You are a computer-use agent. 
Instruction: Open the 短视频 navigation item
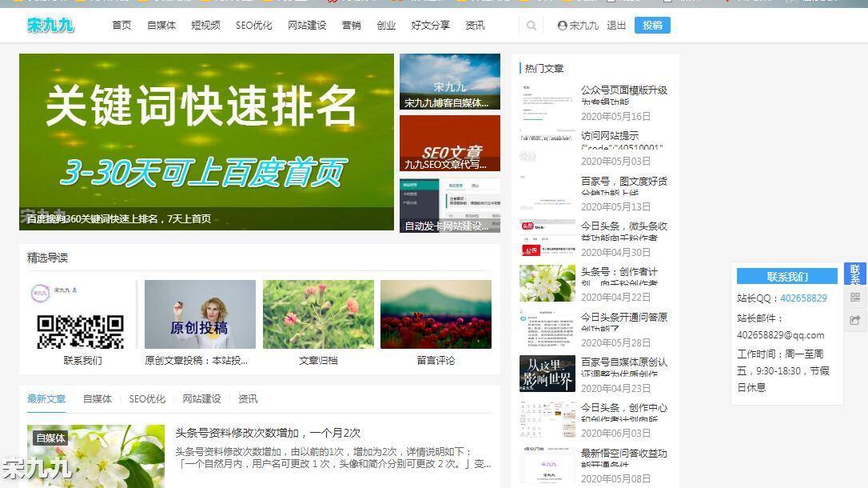pos(206,26)
